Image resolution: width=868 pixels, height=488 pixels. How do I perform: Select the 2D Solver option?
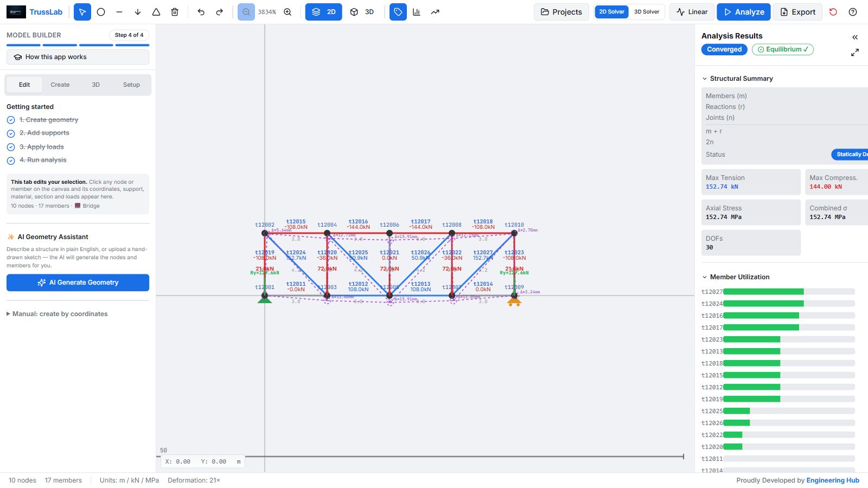(611, 12)
